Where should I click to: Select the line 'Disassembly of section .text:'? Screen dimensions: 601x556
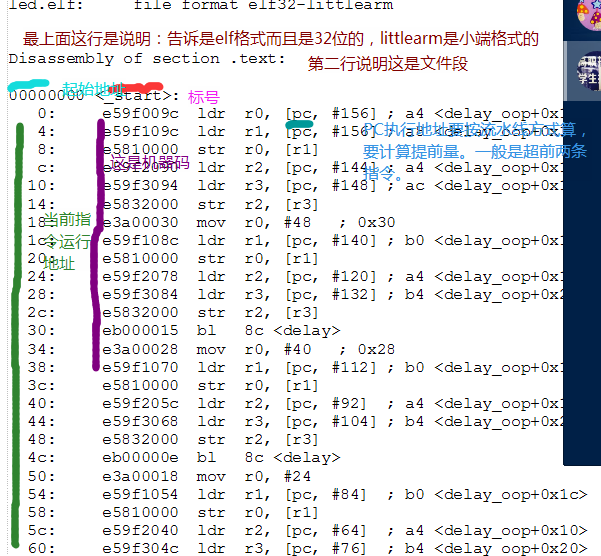tap(147, 59)
